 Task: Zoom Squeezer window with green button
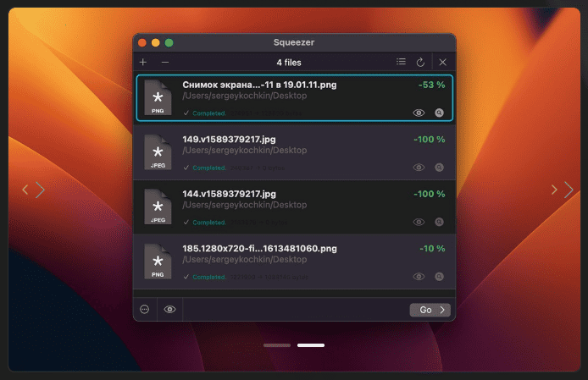pos(169,42)
